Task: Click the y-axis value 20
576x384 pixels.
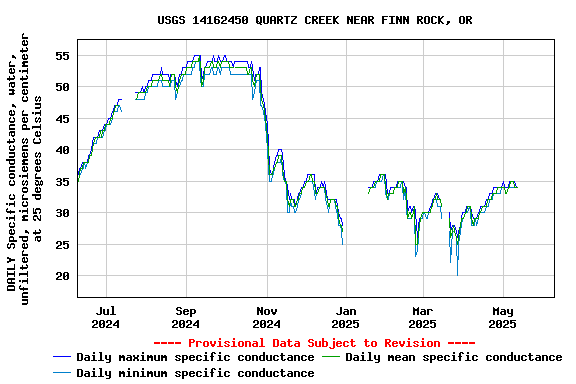Action: [62, 276]
